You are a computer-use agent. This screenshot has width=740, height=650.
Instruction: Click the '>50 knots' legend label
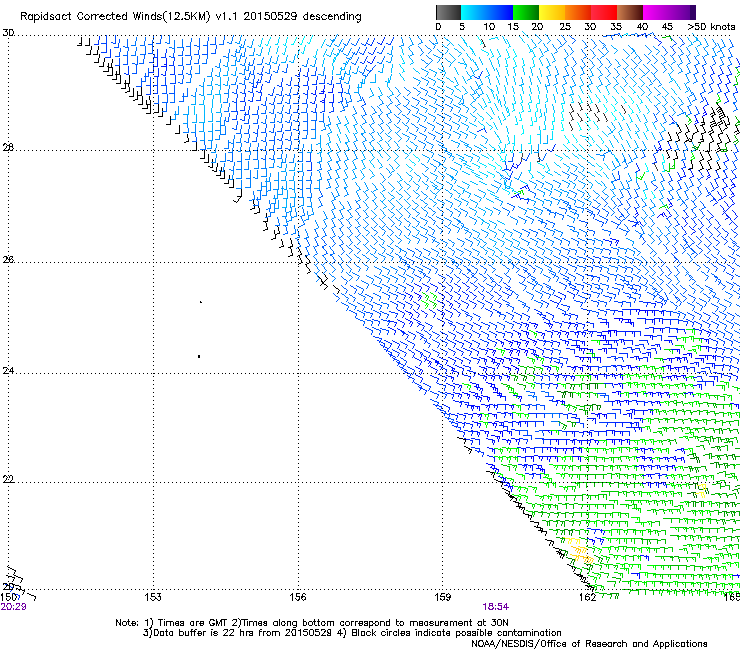711,27
